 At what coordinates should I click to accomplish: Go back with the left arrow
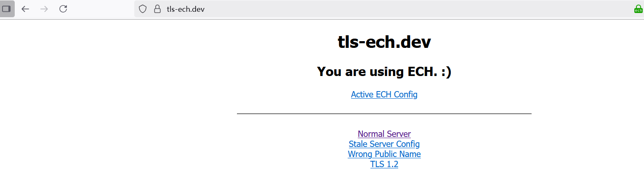[x=25, y=9]
